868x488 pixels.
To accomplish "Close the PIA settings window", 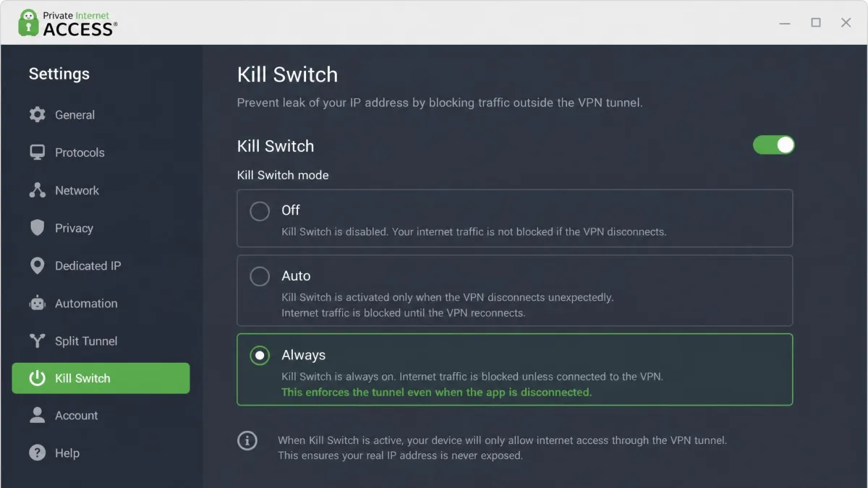I will point(846,23).
